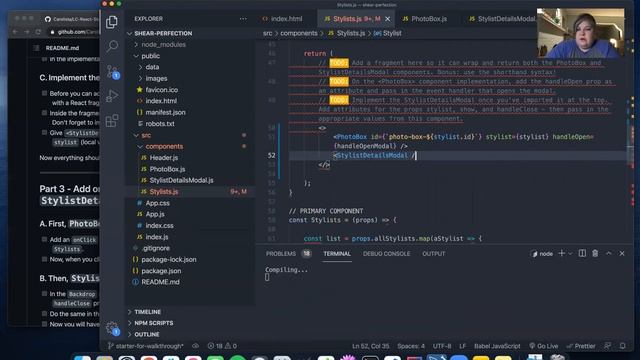The height and width of the screenshot is (360, 640).
Task: Close the Stylists.js editor tab
Action: [388, 19]
